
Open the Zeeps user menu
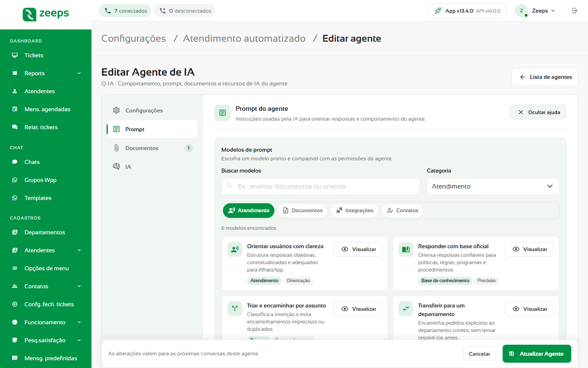535,11
